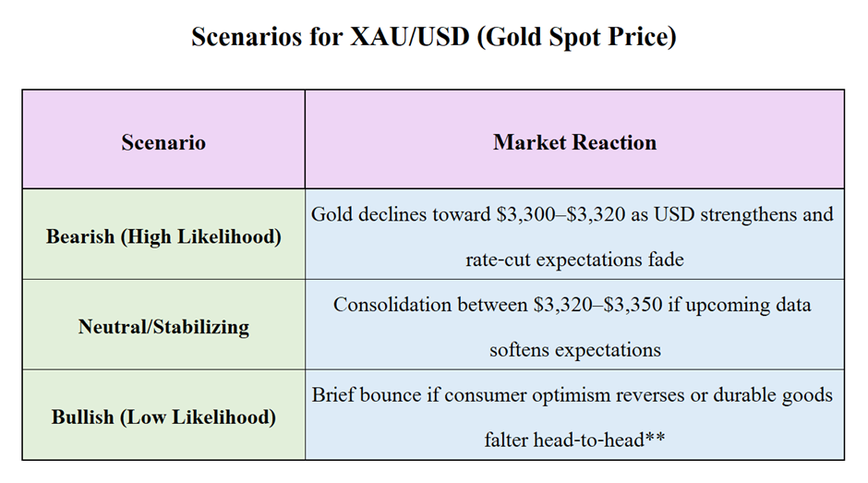Click the Bearish (High Likelihood) cell
The image size is (868, 483).
coord(163,235)
